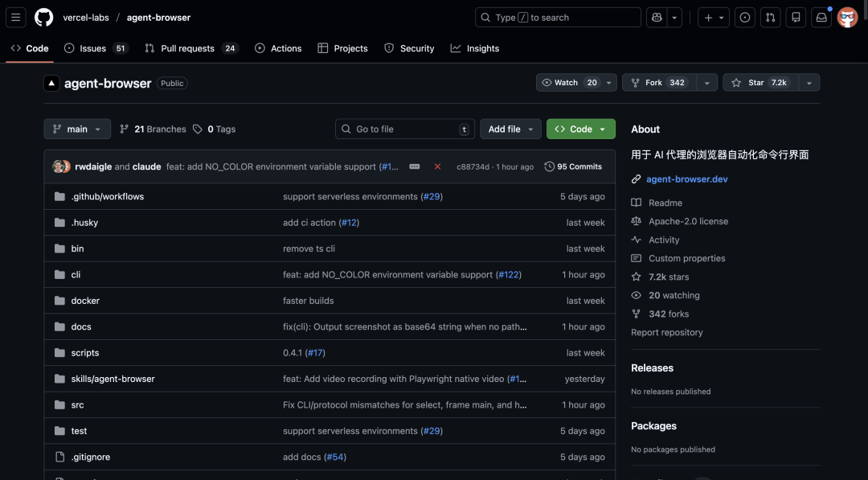
Task: Fork the repository with Fork button
Action: 659,83
